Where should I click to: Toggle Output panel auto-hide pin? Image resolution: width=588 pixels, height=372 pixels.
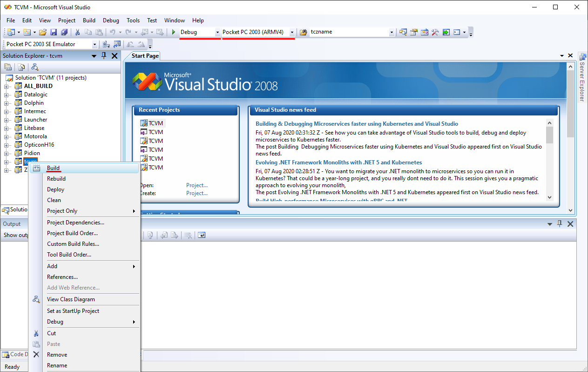click(x=560, y=224)
